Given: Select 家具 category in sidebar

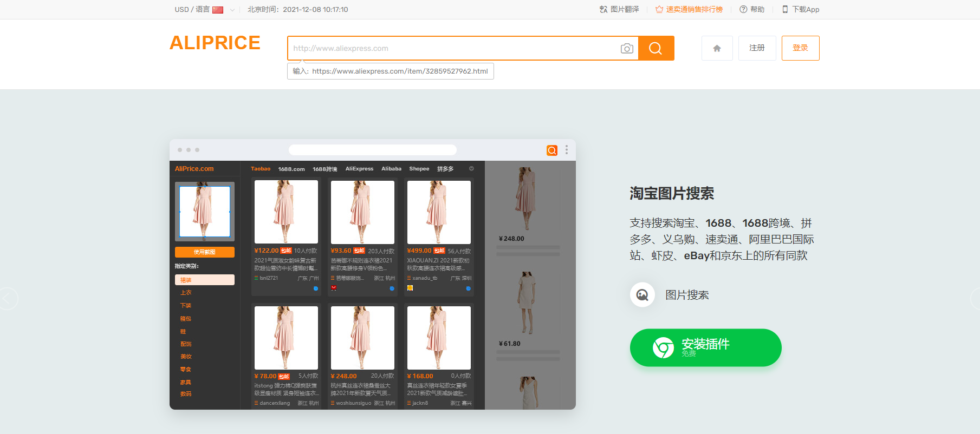Looking at the screenshot, I should click(x=186, y=382).
